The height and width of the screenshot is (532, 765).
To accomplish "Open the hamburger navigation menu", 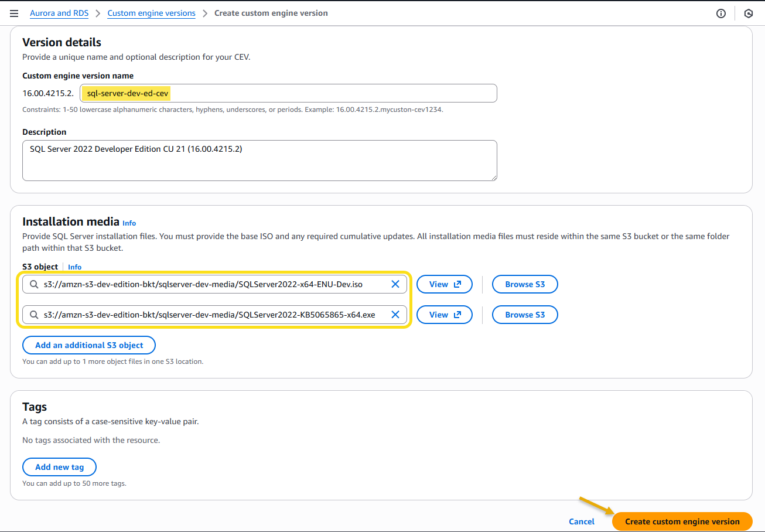I will [14, 13].
